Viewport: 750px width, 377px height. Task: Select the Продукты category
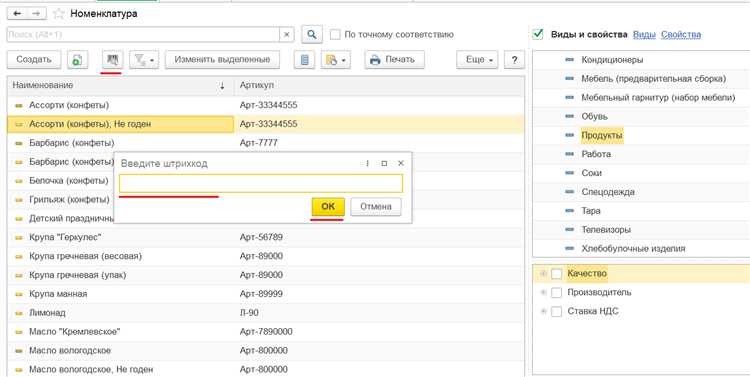coord(602,135)
